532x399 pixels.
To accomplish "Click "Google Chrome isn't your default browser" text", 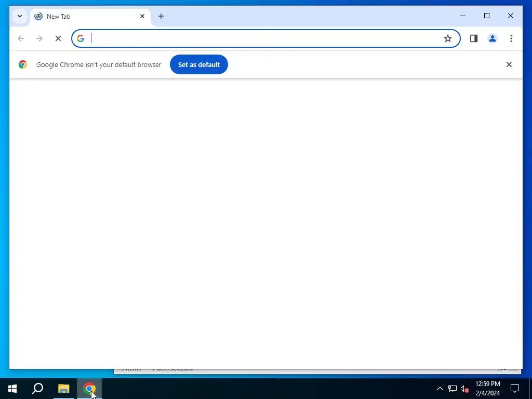I will (x=99, y=64).
